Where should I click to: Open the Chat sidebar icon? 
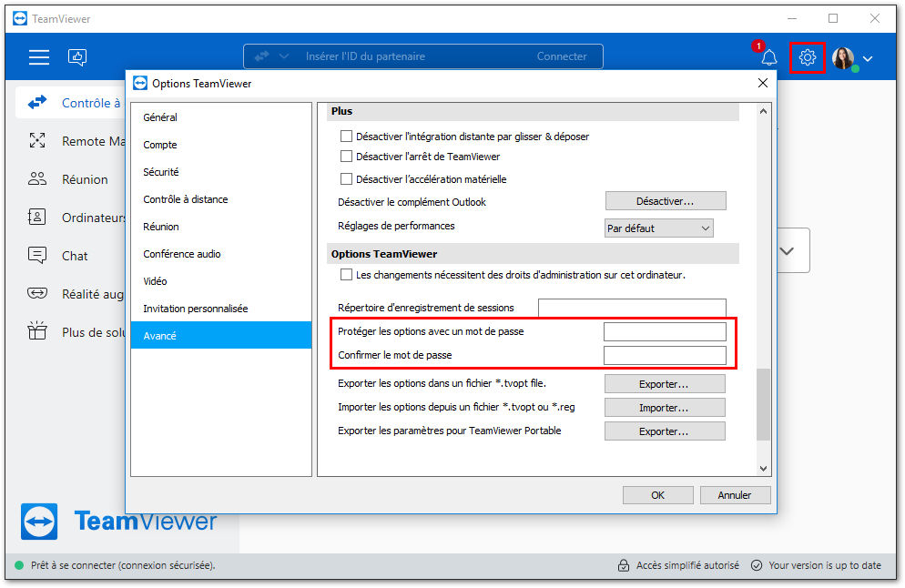click(37, 255)
